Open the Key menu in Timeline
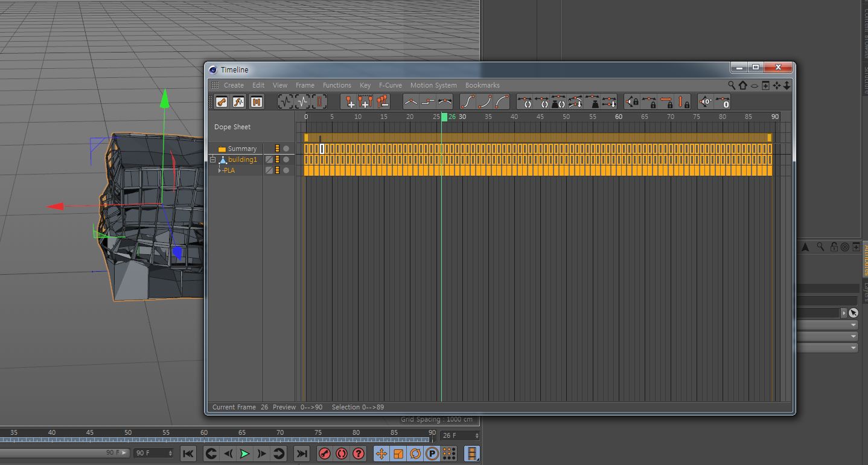This screenshot has width=868, height=465. tap(365, 85)
